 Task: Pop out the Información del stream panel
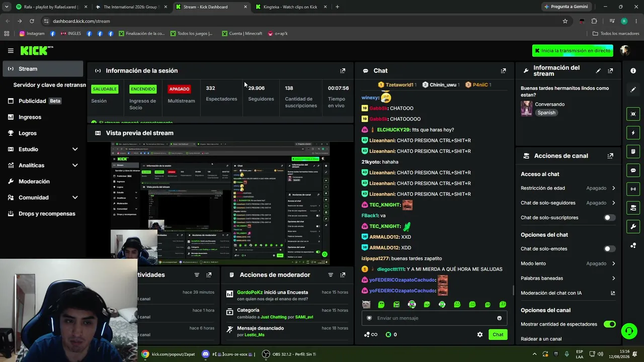(x=610, y=71)
